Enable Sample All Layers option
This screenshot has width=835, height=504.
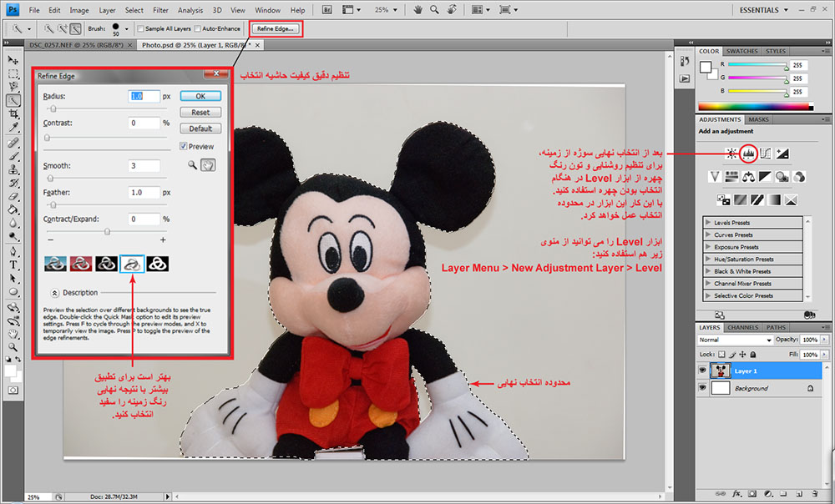pos(140,28)
